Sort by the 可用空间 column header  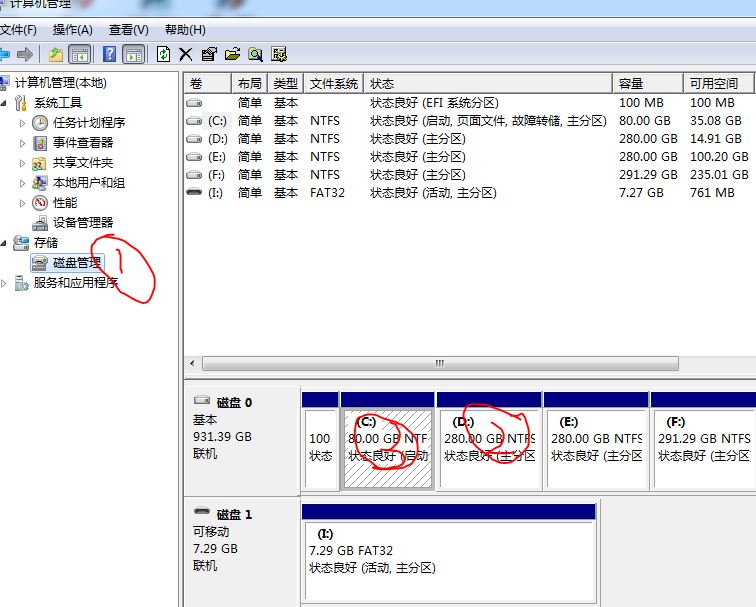(718, 84)
